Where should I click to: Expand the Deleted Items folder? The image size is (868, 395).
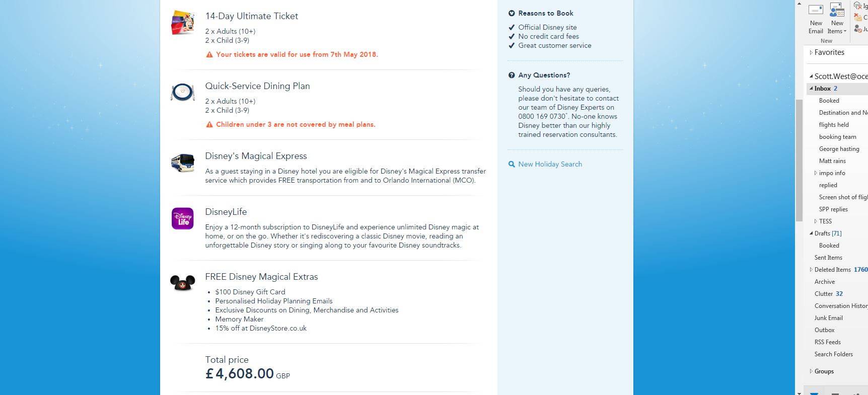811,270
